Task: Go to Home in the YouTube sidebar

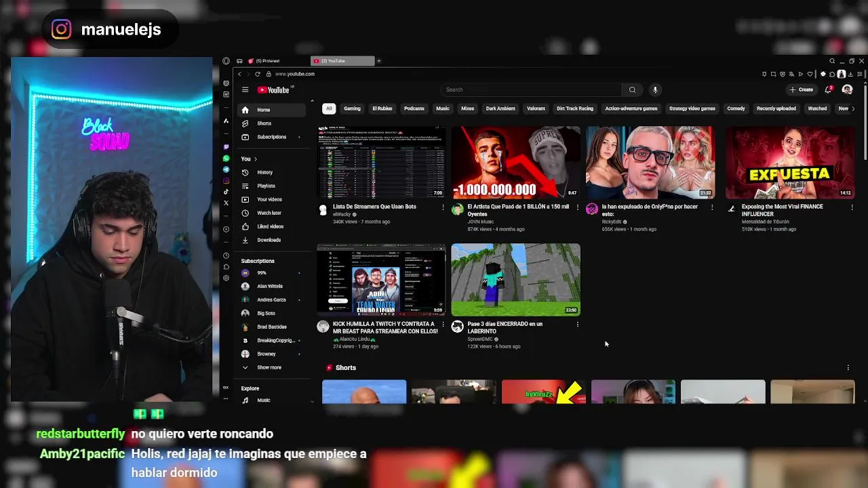Action: [272, 110]
